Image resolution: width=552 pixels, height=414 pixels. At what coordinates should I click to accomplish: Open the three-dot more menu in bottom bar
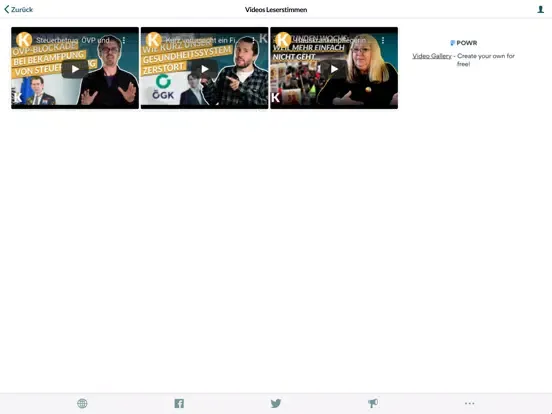click(470, 403)
